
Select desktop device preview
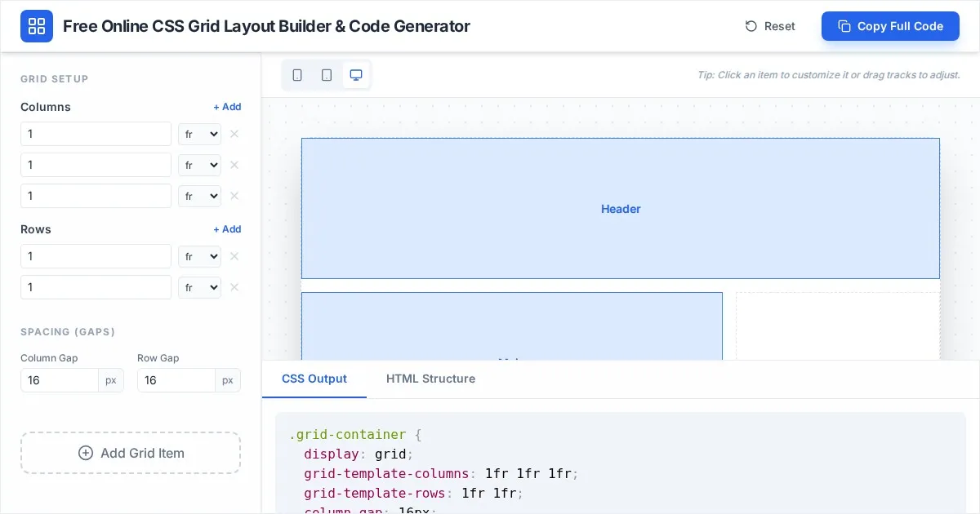[356, 75]
